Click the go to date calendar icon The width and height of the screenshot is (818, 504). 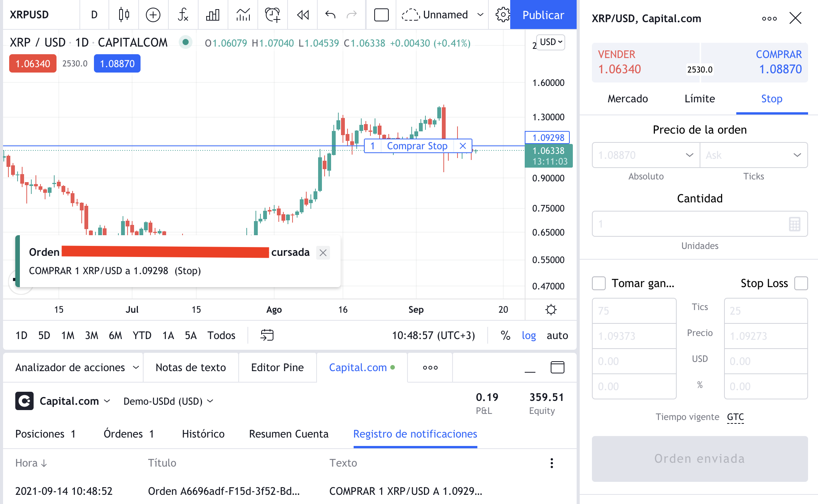point(267,335)
